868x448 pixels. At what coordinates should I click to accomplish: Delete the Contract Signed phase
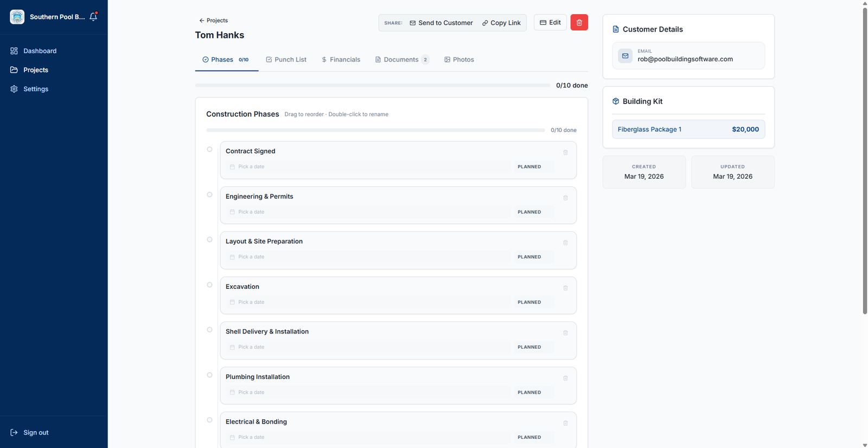pyautogui.click(x=565, y=153)
